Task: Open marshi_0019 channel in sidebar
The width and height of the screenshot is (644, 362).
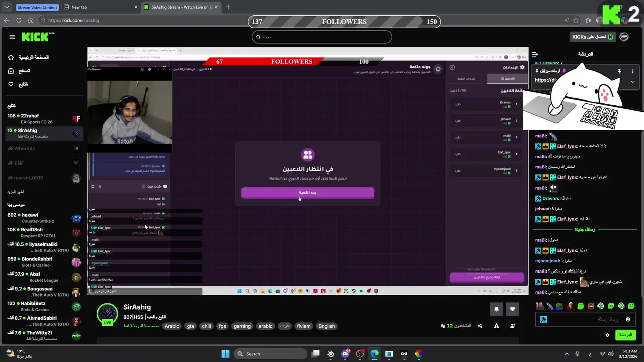Action: pos(44,178)
